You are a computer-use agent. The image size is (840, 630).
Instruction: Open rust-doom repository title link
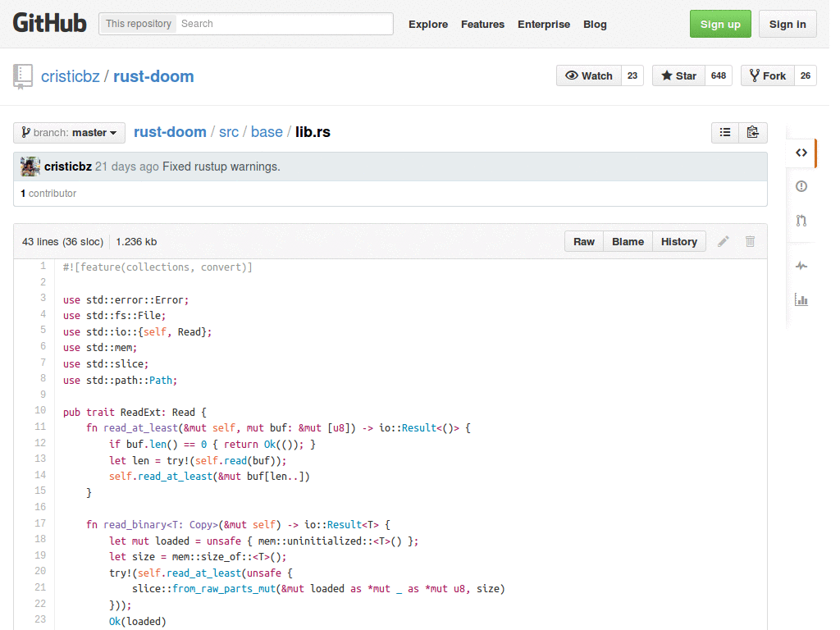coord(153,76)
